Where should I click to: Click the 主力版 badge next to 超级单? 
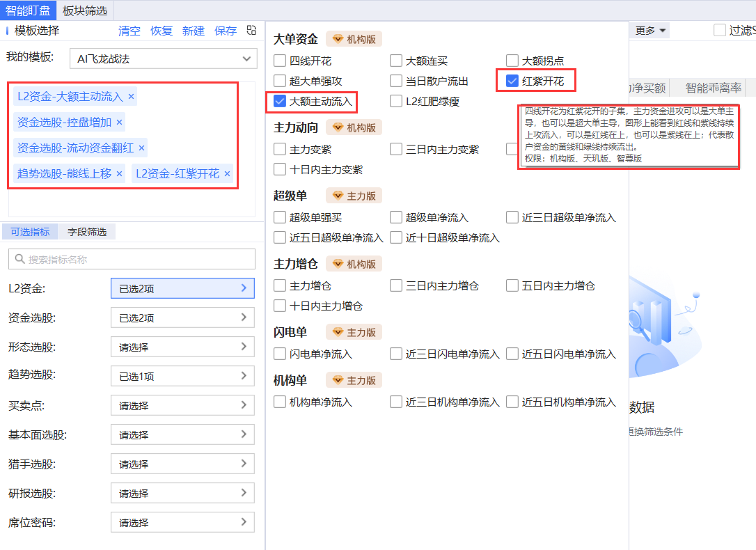354,196
